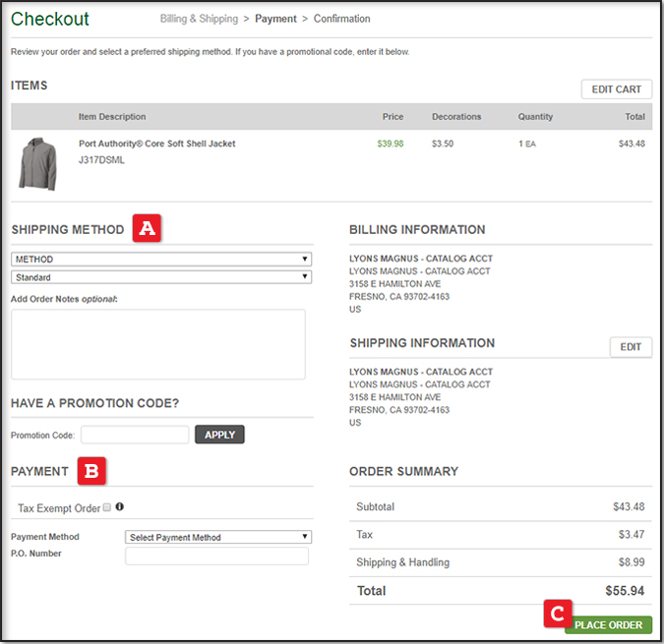Click into the Promotion Code field

pos(135,435)
